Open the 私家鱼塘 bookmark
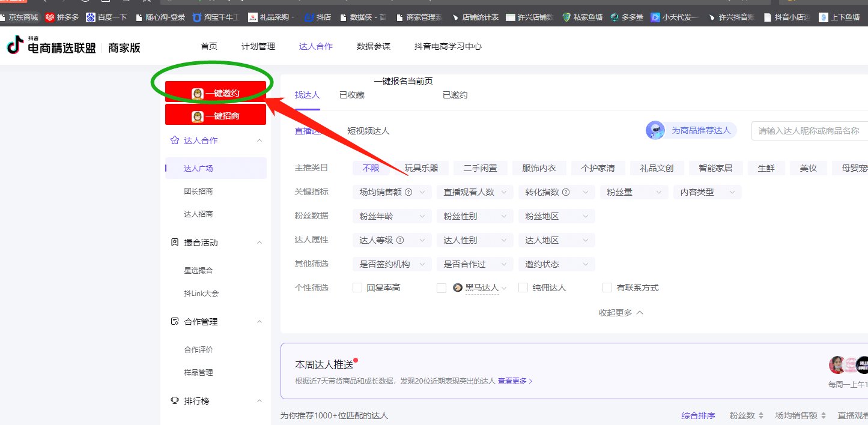Screen dimensions: 868x425 click(x=583, y=17)
